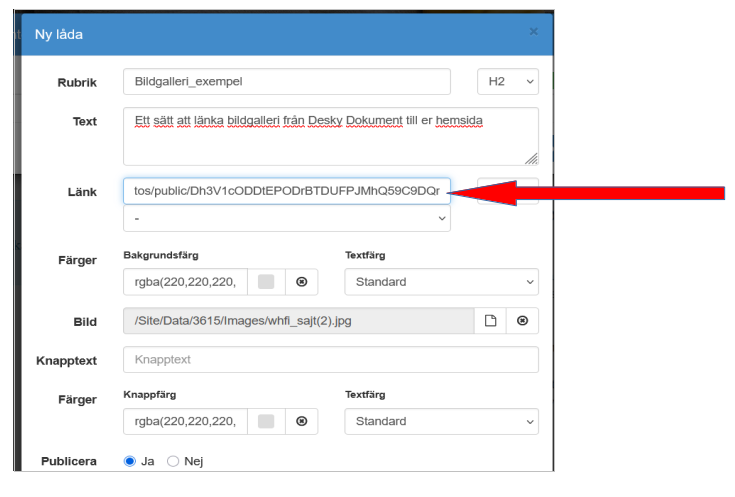Image resolution: width=735 pixels, height=497 pixels.
Task: Clear the Knappfärg color with the x icon
Action: pos(301,422)
